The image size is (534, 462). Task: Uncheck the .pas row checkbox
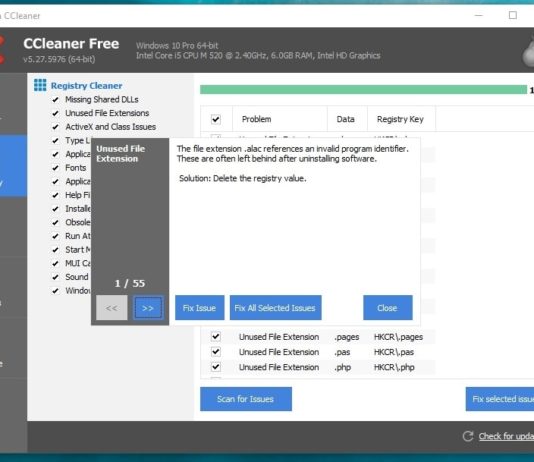point(216,351)
